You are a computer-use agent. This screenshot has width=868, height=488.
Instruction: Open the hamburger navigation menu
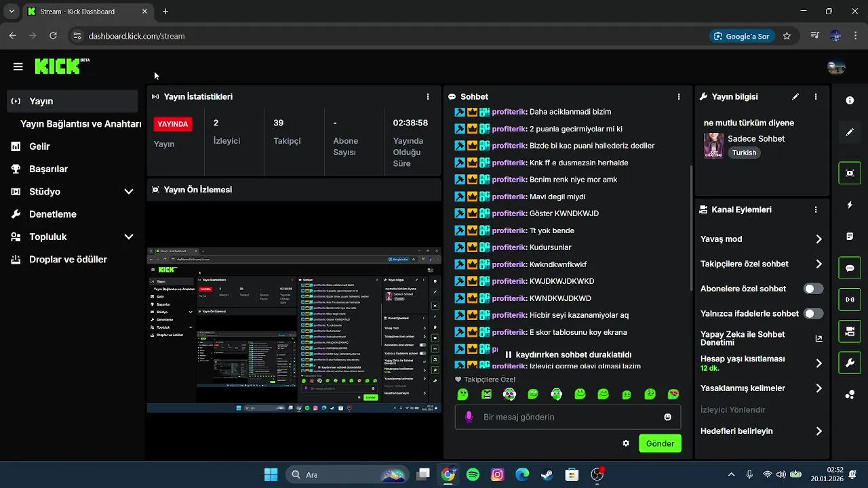pos(18,66)
